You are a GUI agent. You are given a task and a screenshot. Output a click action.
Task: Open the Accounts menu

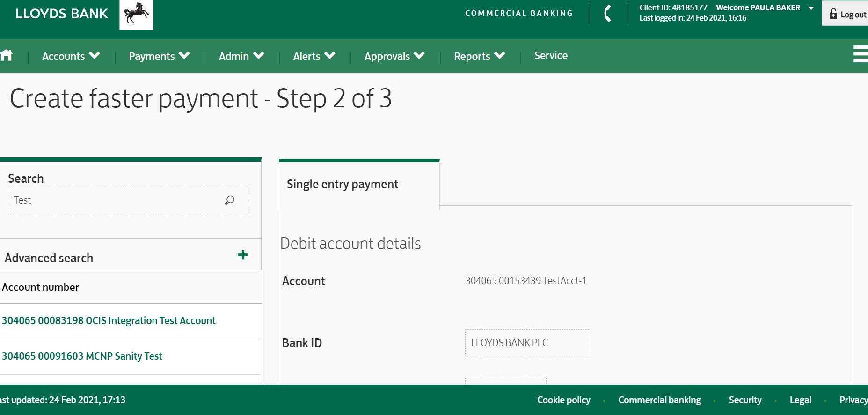[x=71, y=56]
